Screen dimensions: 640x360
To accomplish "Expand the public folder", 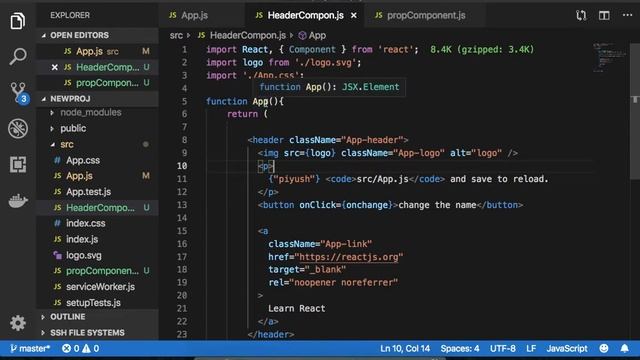I will click(x=97, y=128).
